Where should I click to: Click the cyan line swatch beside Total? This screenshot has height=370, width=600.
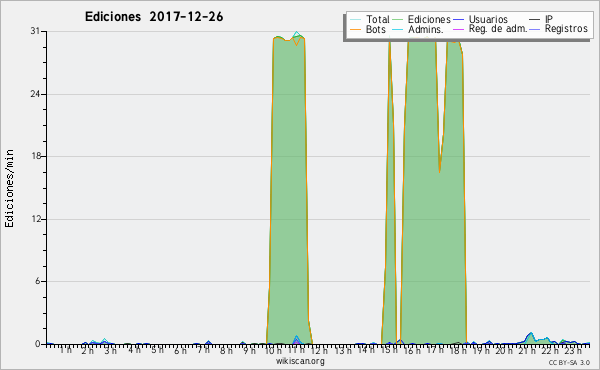click(355, 20)
